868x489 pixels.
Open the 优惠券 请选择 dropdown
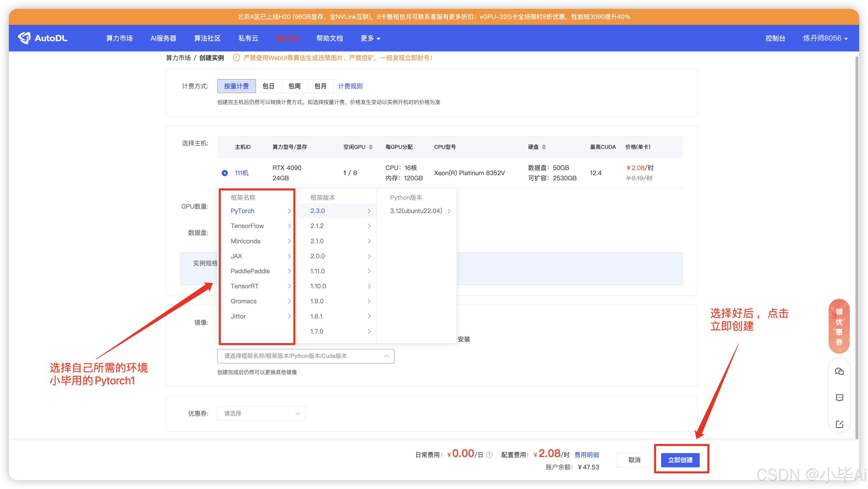261,413
